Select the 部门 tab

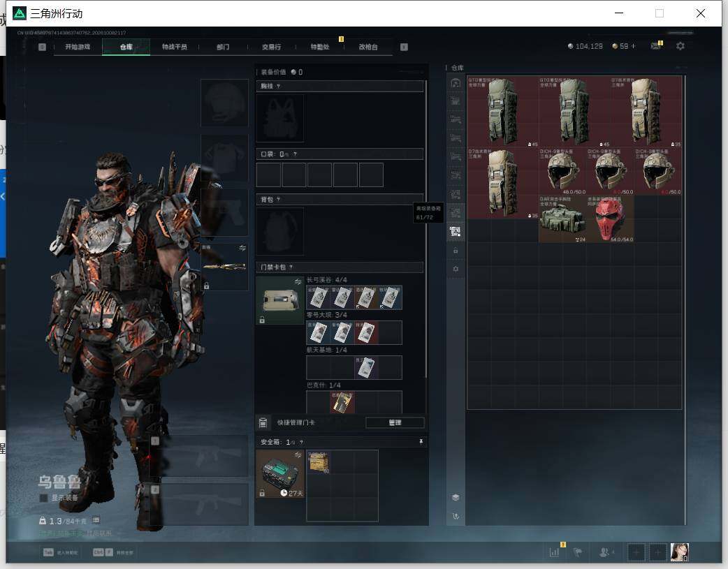pos(223,47)
